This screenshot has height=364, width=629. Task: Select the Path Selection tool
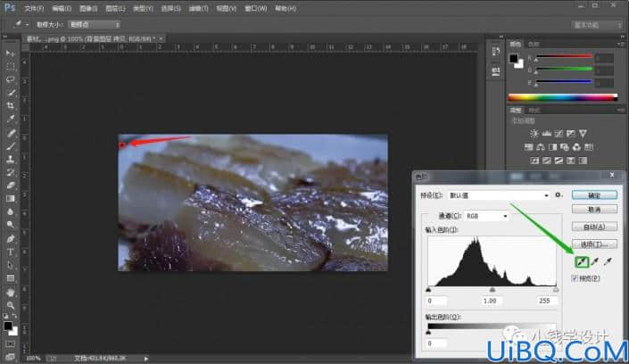[11, 265]
